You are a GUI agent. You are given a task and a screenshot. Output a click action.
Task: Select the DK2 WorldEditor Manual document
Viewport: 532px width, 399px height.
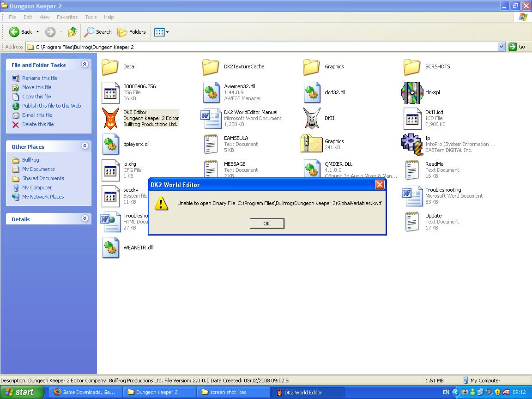coord(211,118)
